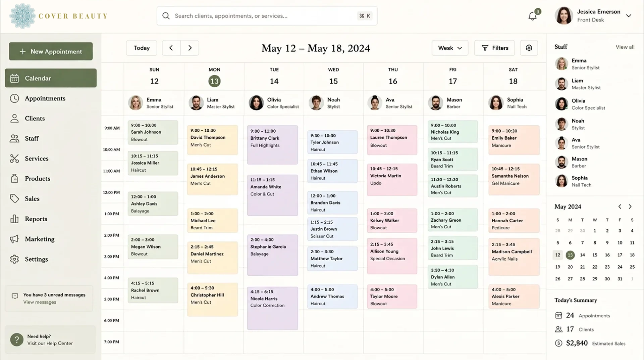Jump to Today
The height and width of the screenshot is (360, 644).
[x=142, y=48]
